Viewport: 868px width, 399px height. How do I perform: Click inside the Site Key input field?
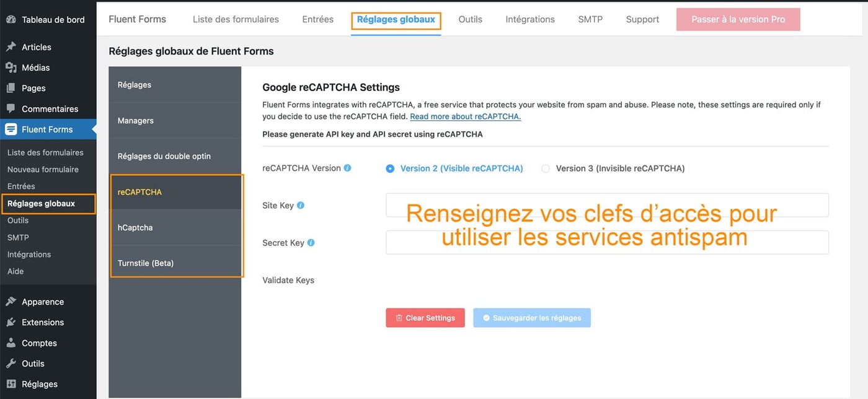(608, 205)
